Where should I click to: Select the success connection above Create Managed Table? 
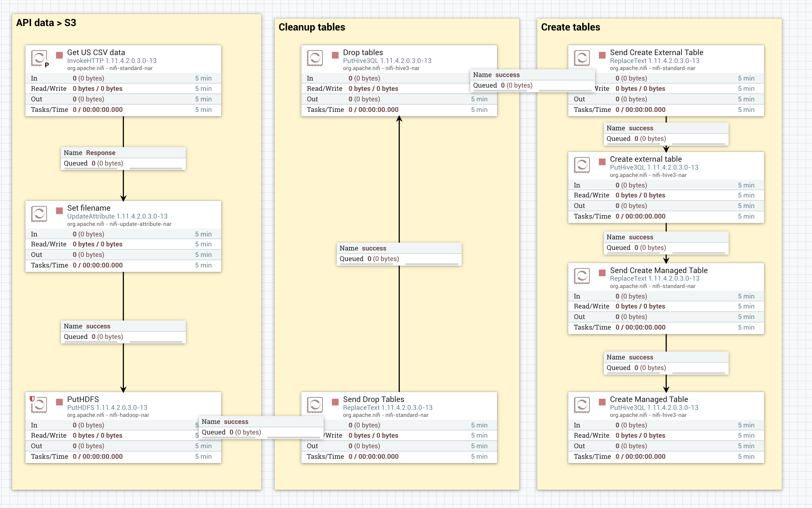coord(666,362)
